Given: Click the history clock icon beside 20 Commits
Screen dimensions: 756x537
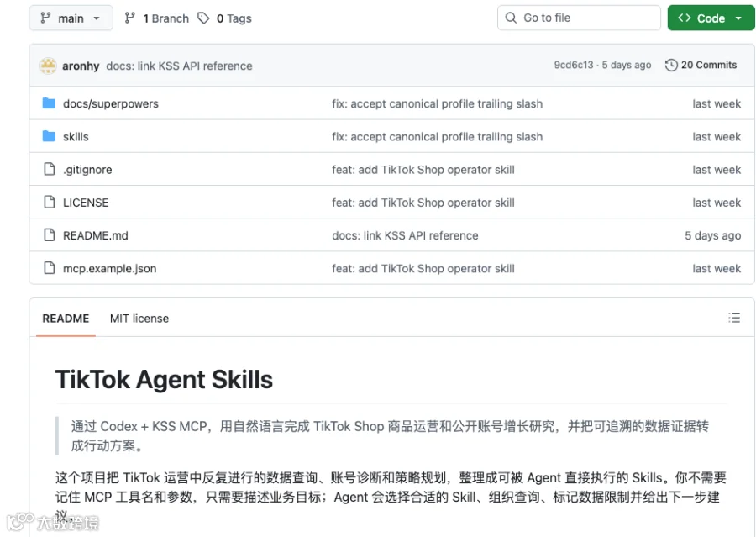Looking at the screenshot, I should click(671, 66).
